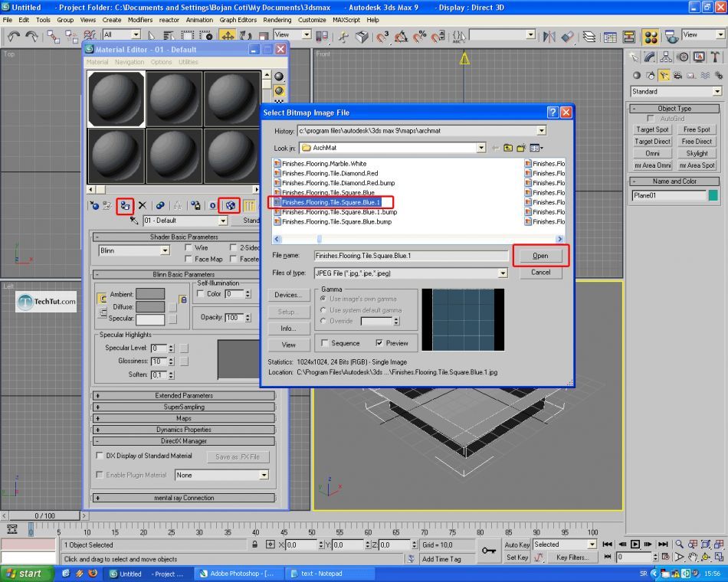Click the Undo arrow in main toolbar
Viewport: 728px width, 582px height.
[14, 36]
